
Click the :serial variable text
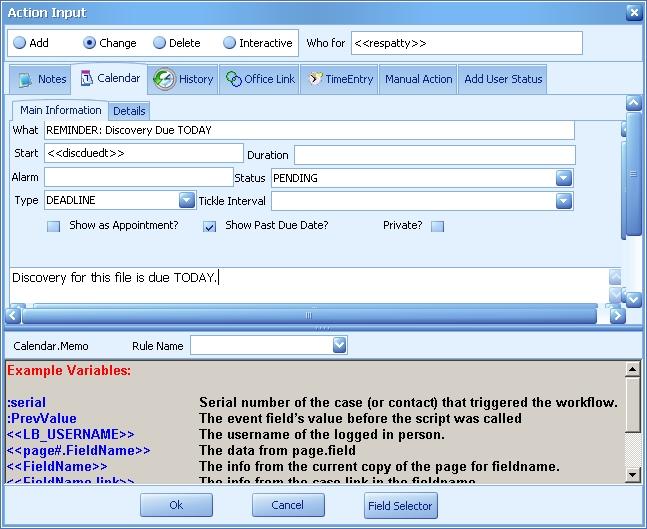[26, 402]
